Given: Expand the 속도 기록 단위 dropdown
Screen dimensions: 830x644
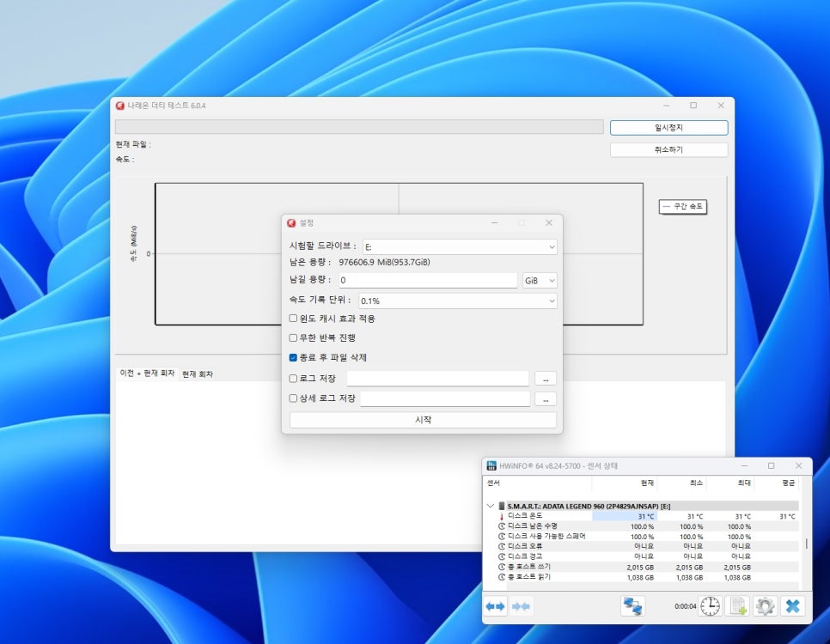Looking at the screenshot, I should (x=457, y=301).
